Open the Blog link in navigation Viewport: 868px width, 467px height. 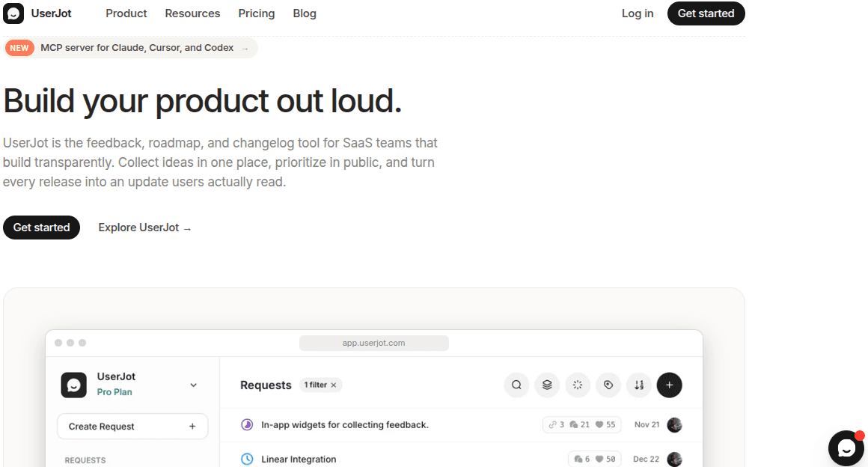coord(305,13)
